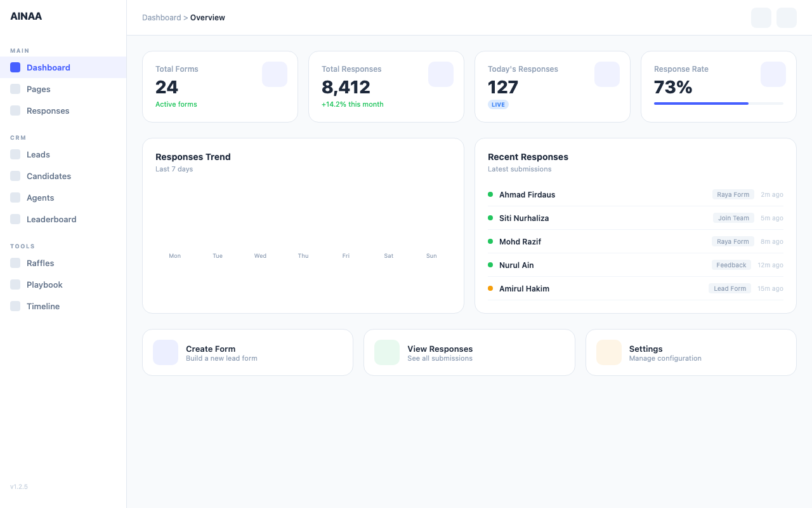The image size is (812, 508).
Task: Click the green status dot beside Ahmad Firdaus
Action: (x=490, y=194)
